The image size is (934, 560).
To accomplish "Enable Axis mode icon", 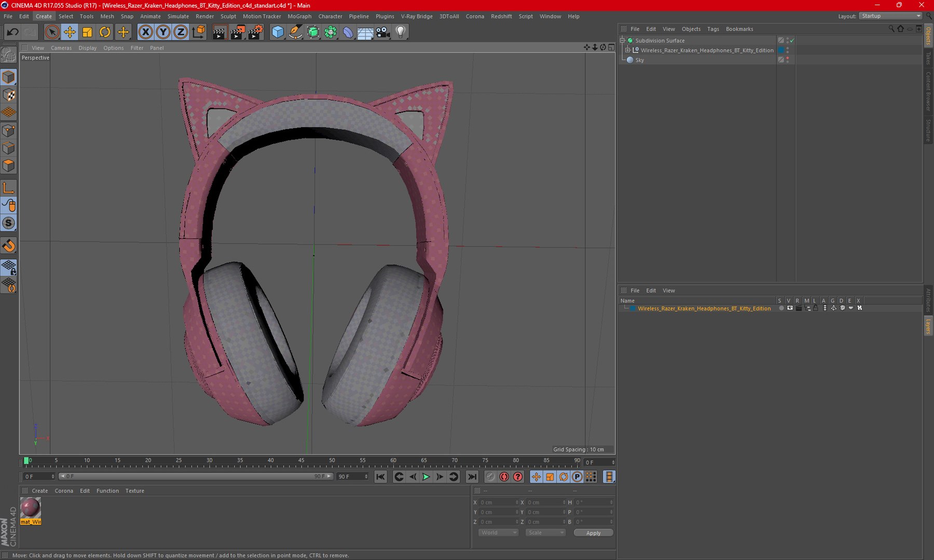I will pos(9,188).
